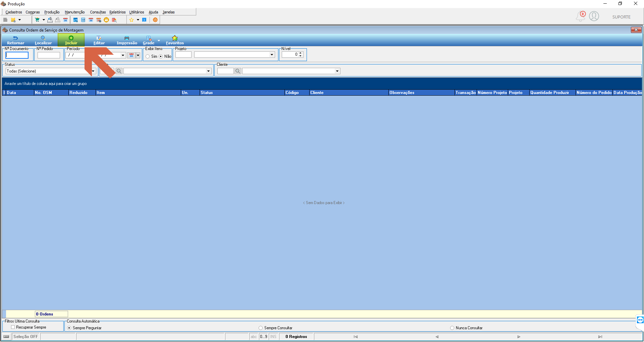
Task: Sort by the No. OSM column header
Action: pyautogui.click(x=51, y=93)
